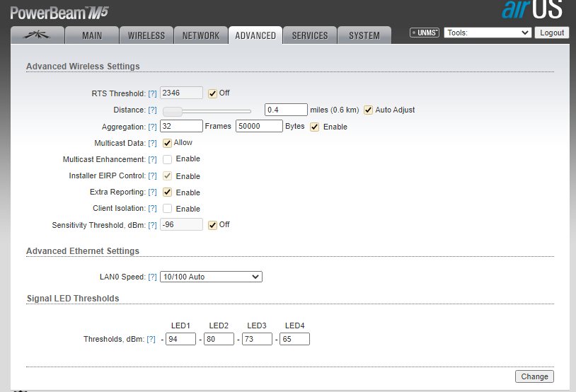This screenshot has width=576, height=392.
Task: Click the miles (0.6 km) text
Action: tap(334, 110)
